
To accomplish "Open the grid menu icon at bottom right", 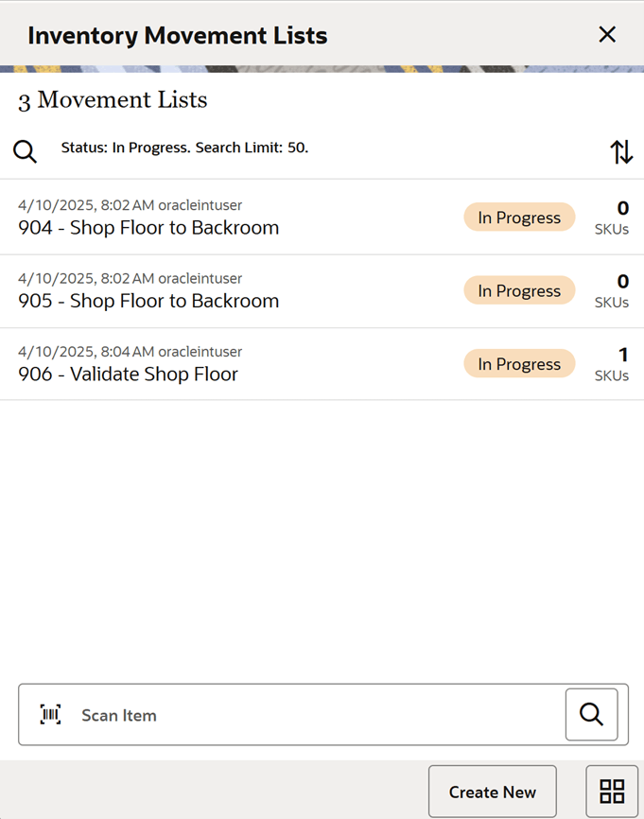I will point(612,791).
